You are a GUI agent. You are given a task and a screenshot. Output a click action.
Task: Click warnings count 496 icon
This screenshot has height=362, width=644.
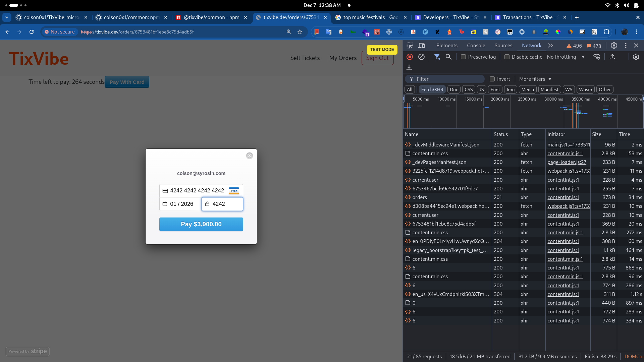(x=574, y=46)
